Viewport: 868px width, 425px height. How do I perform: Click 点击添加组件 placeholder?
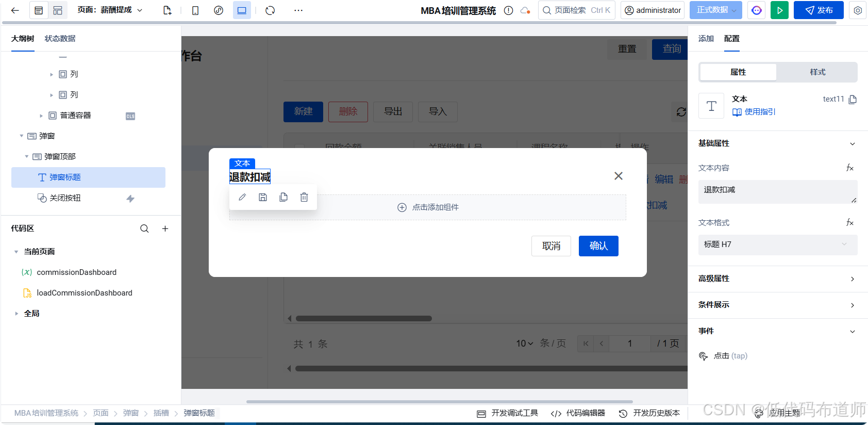(428, 207)
